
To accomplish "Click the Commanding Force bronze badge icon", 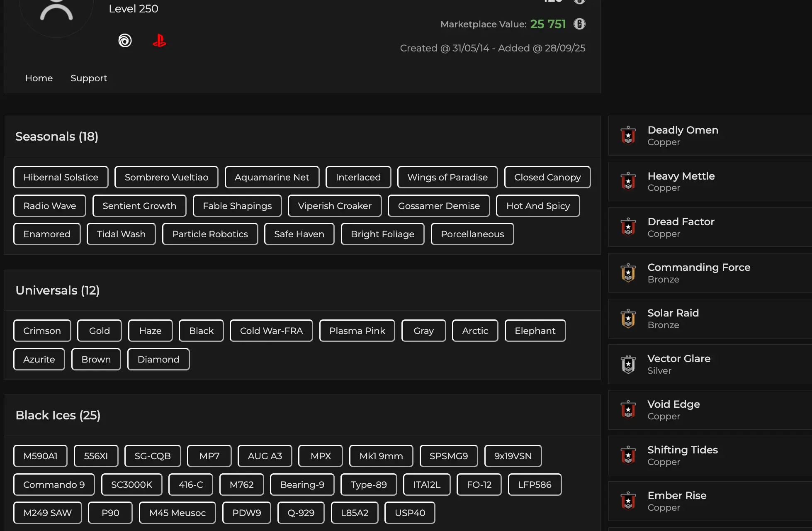I will point(628,273).
